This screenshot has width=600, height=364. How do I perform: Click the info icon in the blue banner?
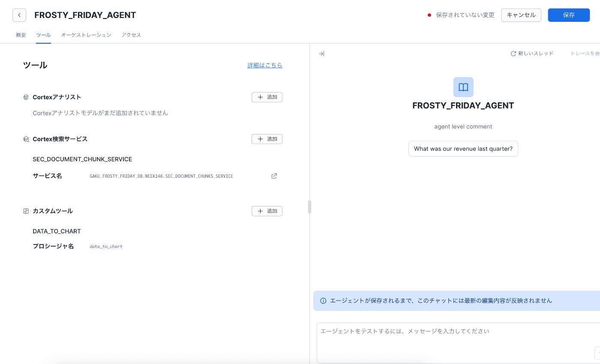click(323, 301)
